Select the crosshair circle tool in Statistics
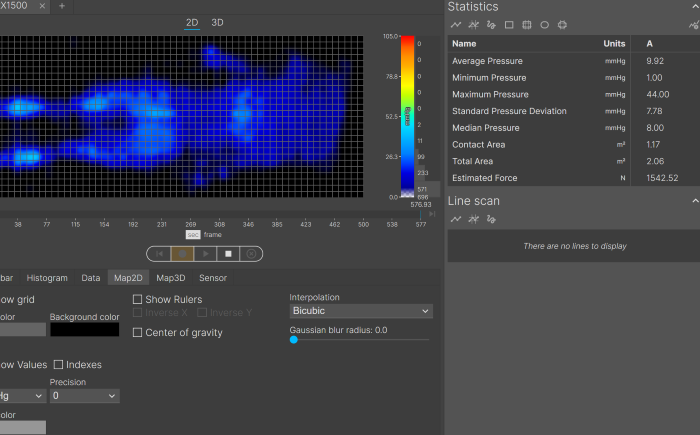This screenshot has height=435, width=700. [562, 25]
